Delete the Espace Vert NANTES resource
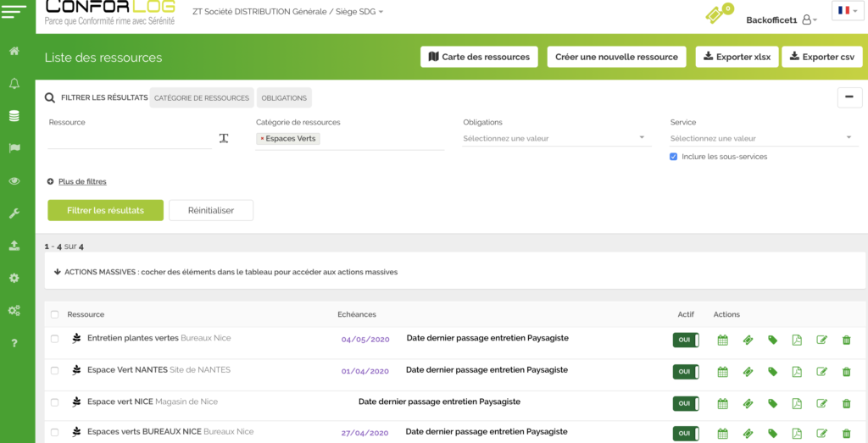The image size is (868, 443). point(846,371)
